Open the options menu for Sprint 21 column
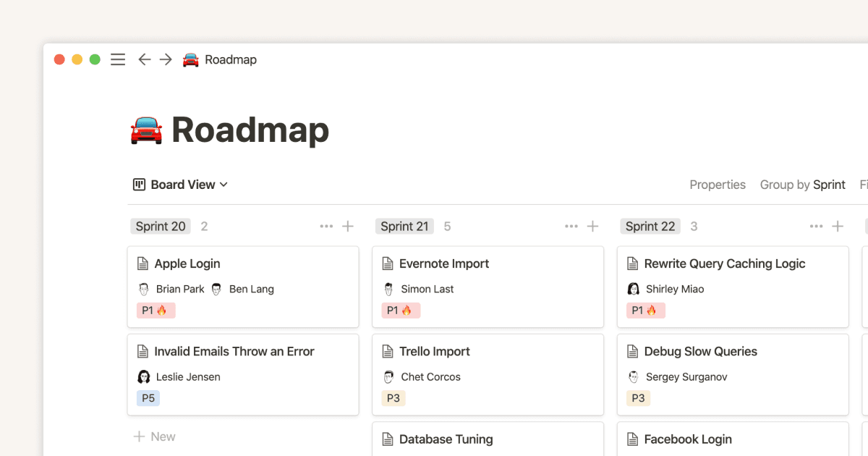868x456 pixels. (571, 226)
